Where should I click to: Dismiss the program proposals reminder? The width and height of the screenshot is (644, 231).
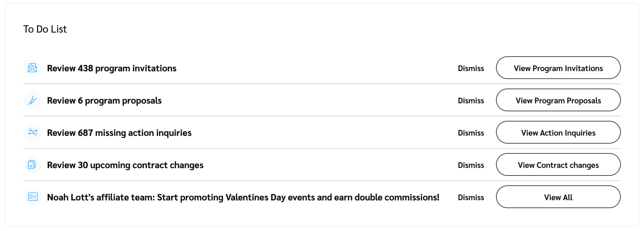tap(471, 101)
